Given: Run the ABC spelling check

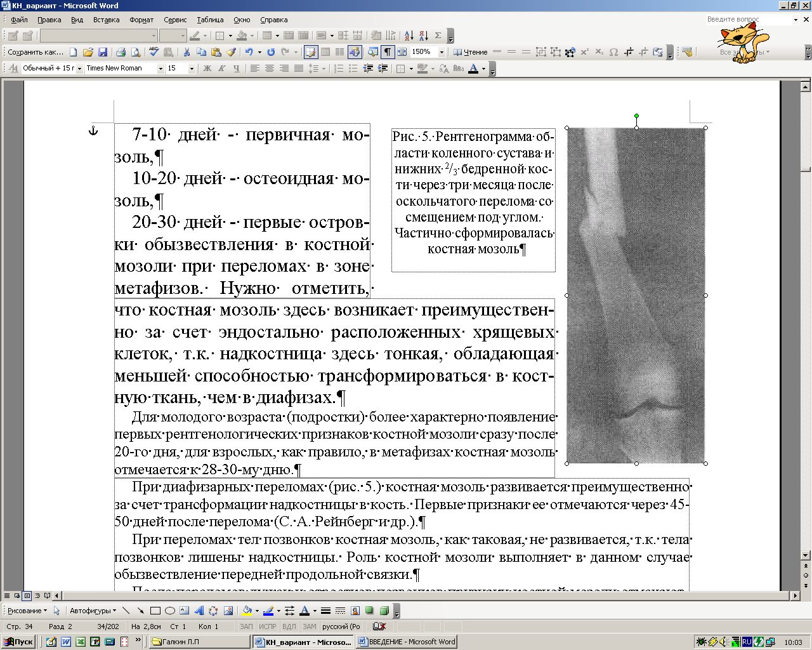Looking at the screenshot, I should pos(154,52).
